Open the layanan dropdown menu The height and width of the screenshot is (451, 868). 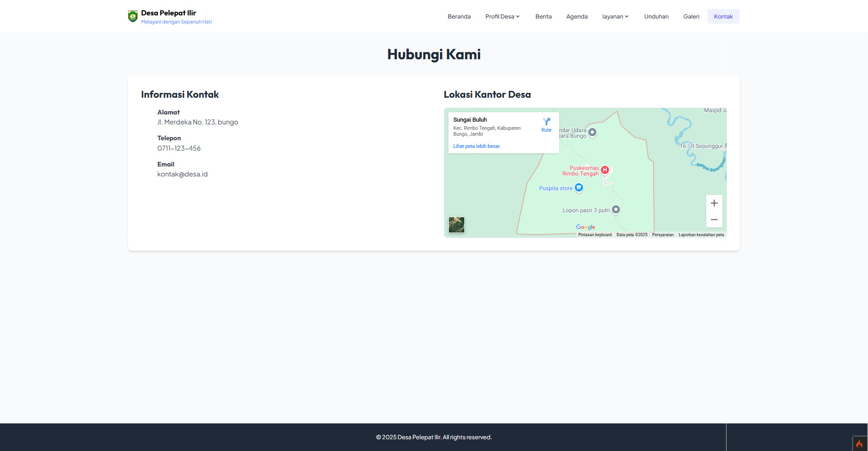click(x=615, y=16)
